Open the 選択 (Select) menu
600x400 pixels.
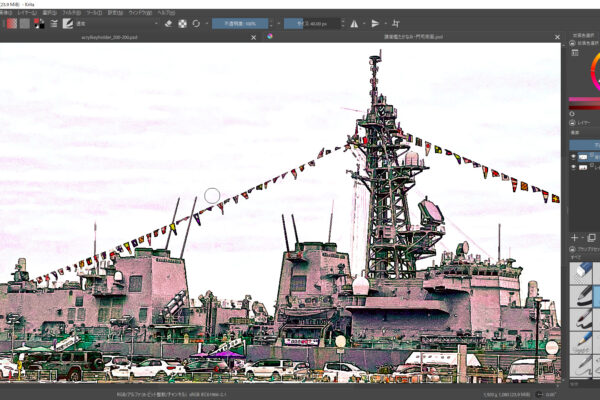point(50,13)
